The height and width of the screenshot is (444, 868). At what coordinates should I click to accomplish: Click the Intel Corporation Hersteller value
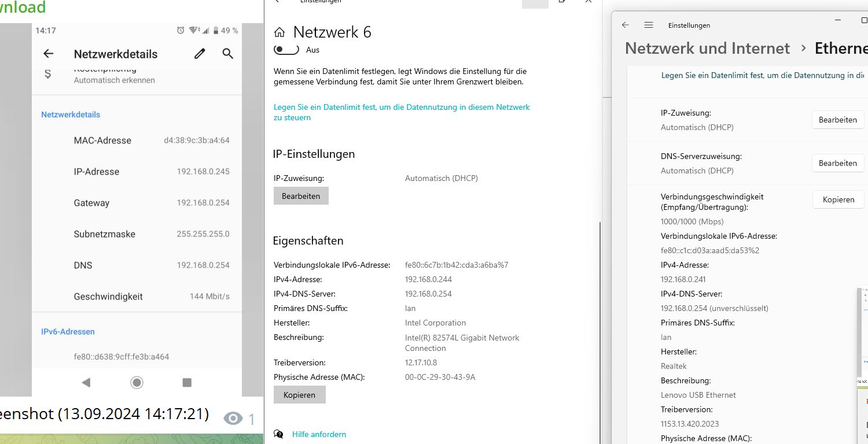pos(435,323)
